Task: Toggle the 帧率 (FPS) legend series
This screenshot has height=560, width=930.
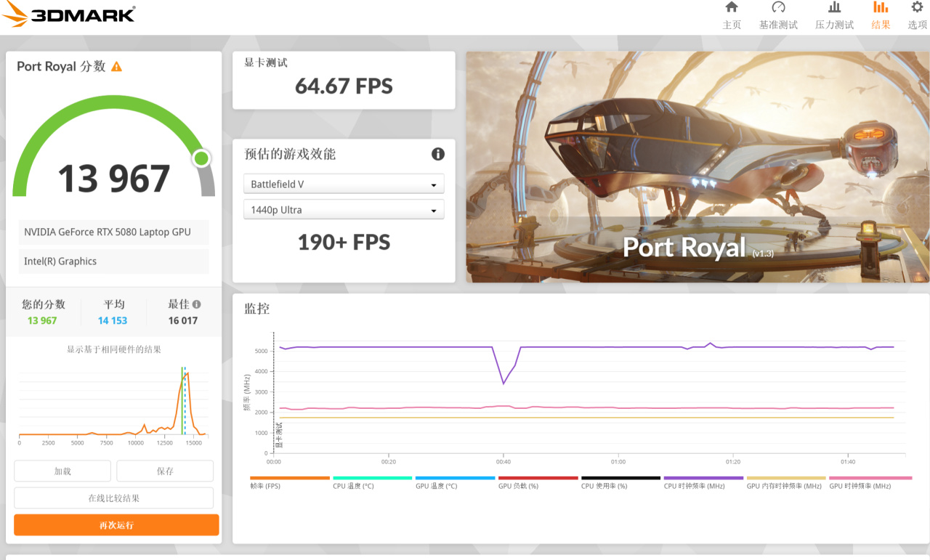Action: (290, 482)
